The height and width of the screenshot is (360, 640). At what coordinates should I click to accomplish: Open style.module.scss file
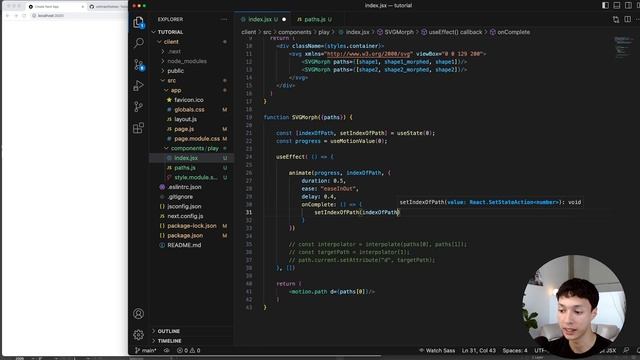coord(196,178)
